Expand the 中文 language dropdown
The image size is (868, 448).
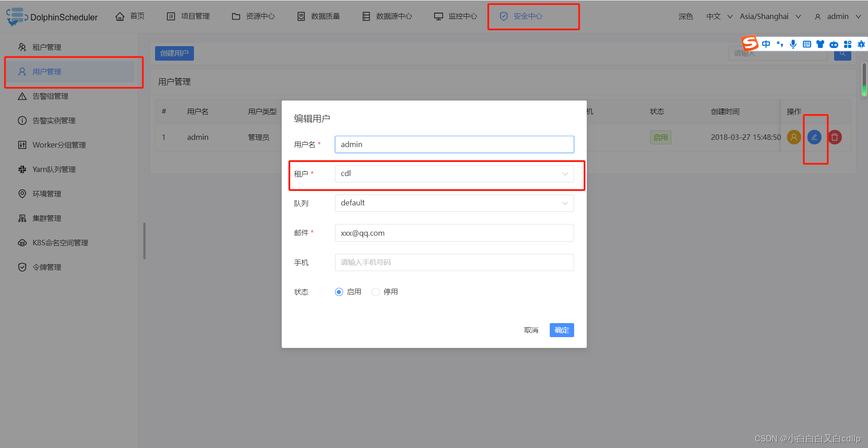(719, 16)
